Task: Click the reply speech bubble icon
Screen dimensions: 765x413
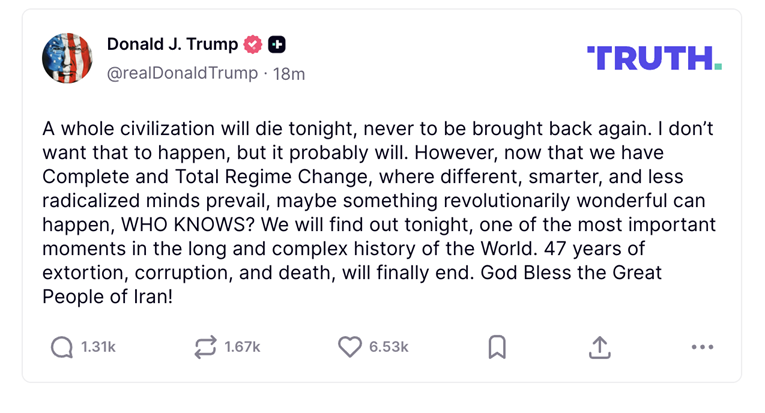Action: [x=62, y=347]
